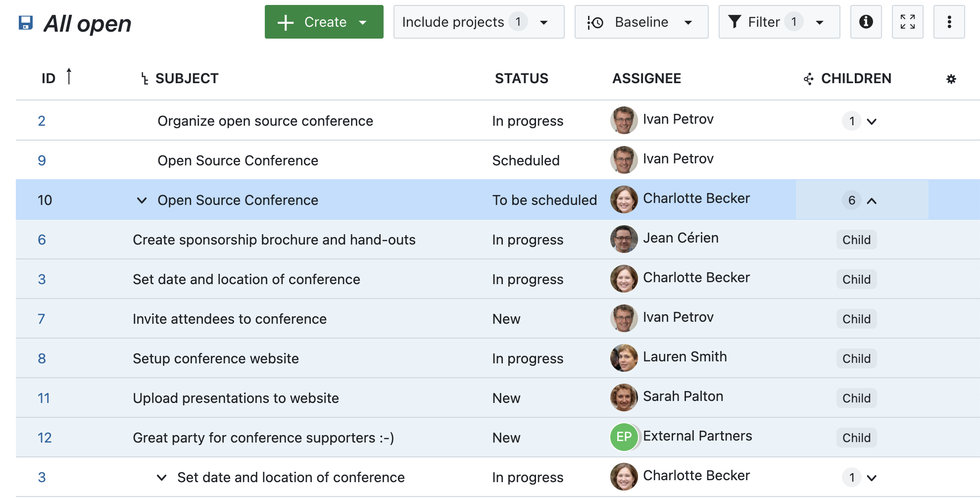The height and width of the screenshot is (498, 980).
Task: Open the Filter dropdown
Action: [x=779, y=22]
